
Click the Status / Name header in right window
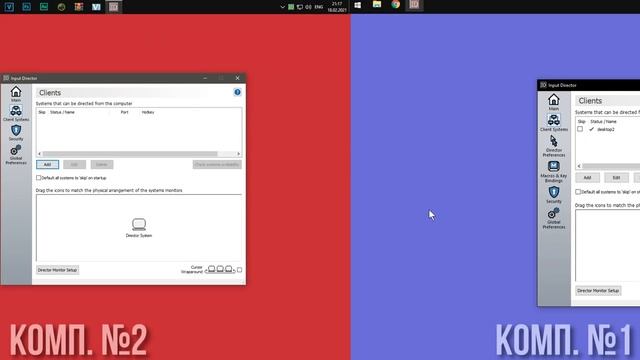click(603, 122)
